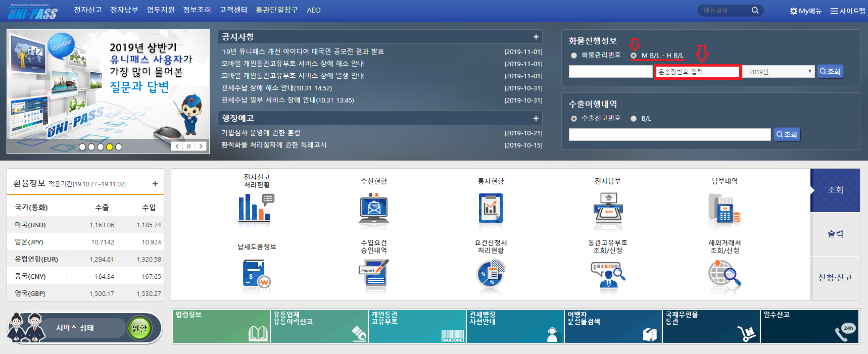Open 납부내역 calculator icon
Image resolution: width=868 pixels, height=354 pixels.
(x=725, y=208)
